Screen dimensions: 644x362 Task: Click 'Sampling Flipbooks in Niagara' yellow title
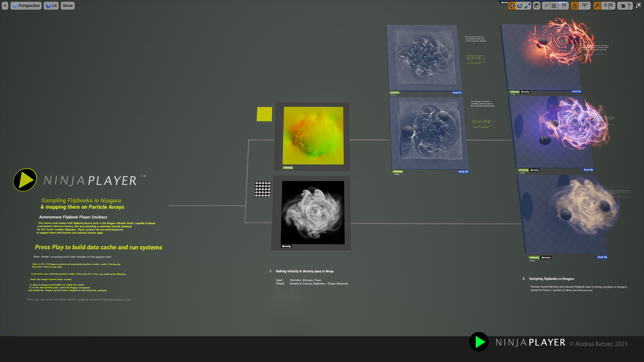pyautogui.click(x=81, y=200)
